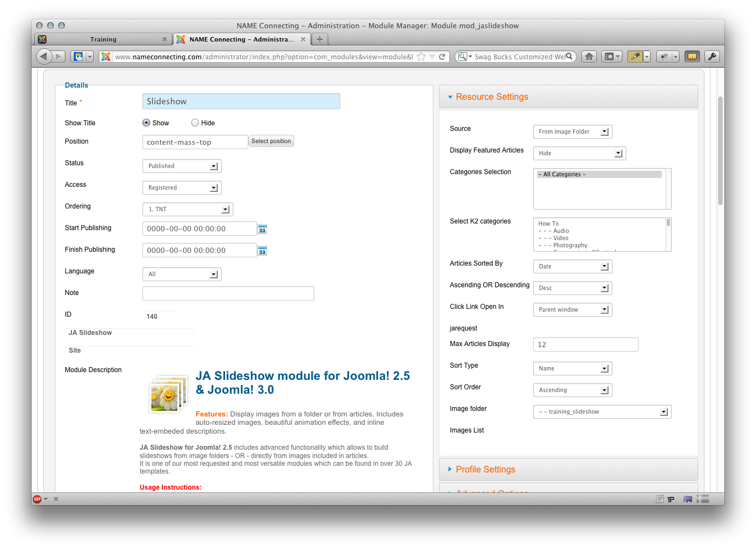The height and width of the screenshot is (549, 756).
Task: Click the 1P status bar icon
Action: tap(671, 500)
